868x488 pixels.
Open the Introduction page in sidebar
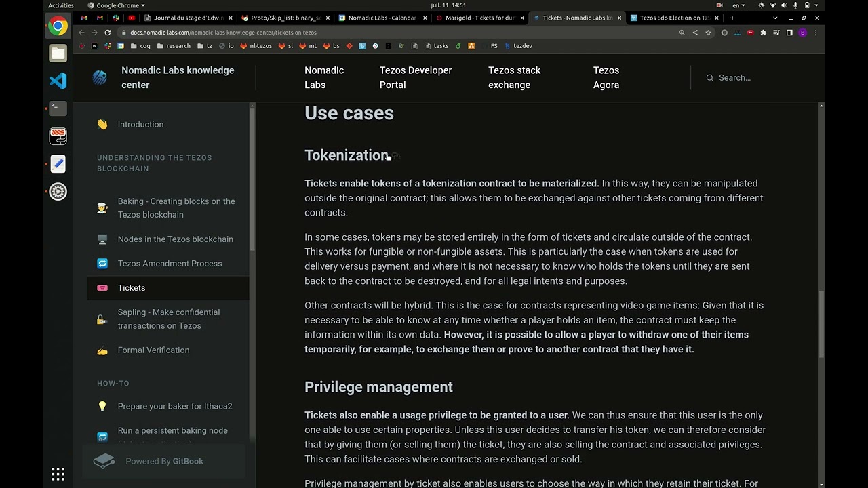tap(140, 125)
